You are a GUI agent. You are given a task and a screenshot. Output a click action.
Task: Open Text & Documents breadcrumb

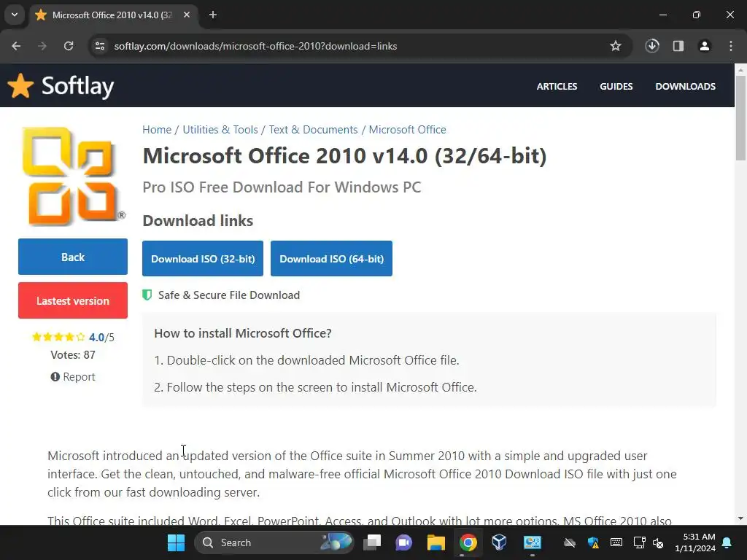(313, 130)
